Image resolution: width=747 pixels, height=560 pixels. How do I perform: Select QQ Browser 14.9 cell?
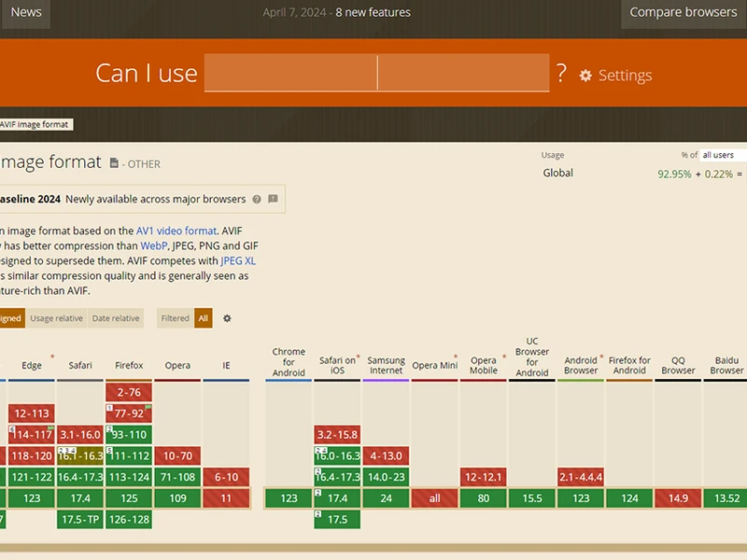tap(678, 498)
